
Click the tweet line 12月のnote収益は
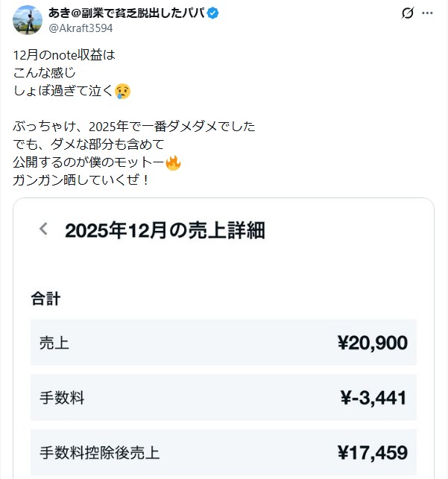pyautogui.click(x=66, y=55)
